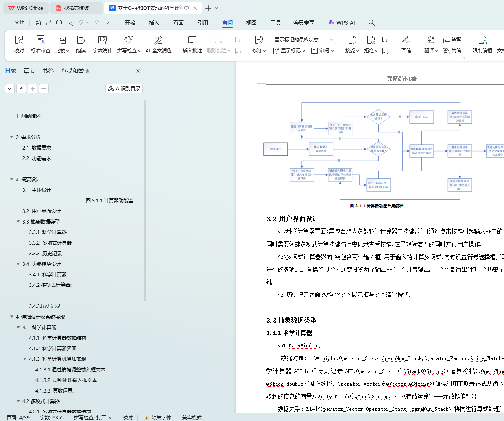
Task: Switch to the 视图 ribbon tab
Action: pos(251,22)
